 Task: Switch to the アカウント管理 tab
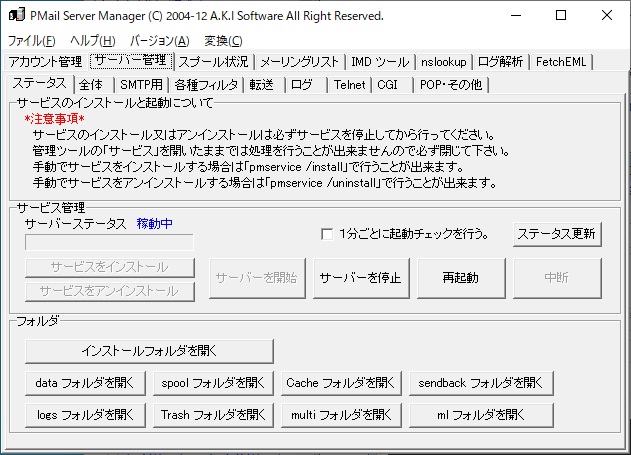pyautogui.click(x=45, y=62)
